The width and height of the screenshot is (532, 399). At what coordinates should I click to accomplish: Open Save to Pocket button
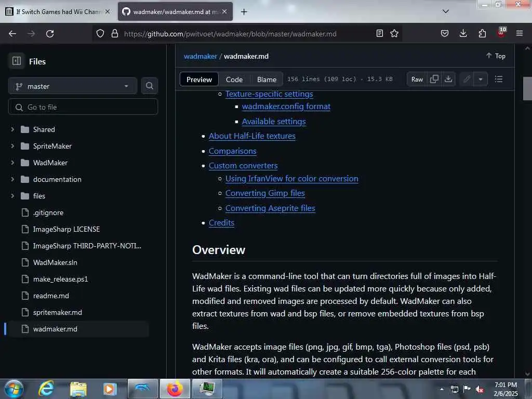(445, 33)
